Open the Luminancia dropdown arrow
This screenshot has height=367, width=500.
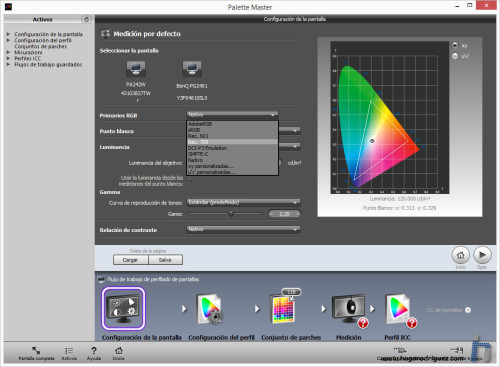tap(295, 146)
